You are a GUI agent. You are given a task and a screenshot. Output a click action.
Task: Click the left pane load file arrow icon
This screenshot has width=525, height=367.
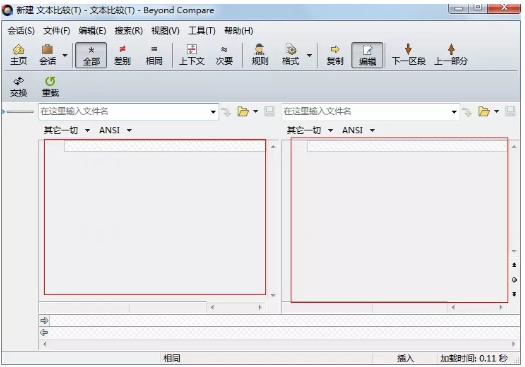pos(227,112)
